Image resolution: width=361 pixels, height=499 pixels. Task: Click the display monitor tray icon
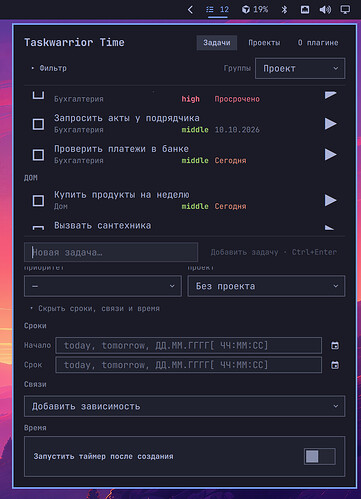(345, 10)
